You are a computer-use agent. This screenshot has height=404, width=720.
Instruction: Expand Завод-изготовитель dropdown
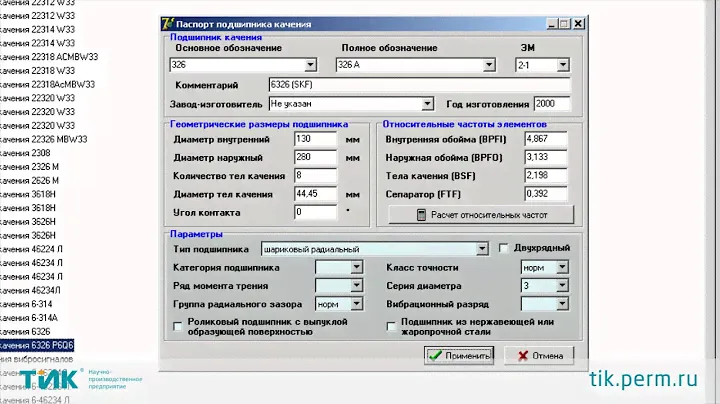tap(427, 103)
